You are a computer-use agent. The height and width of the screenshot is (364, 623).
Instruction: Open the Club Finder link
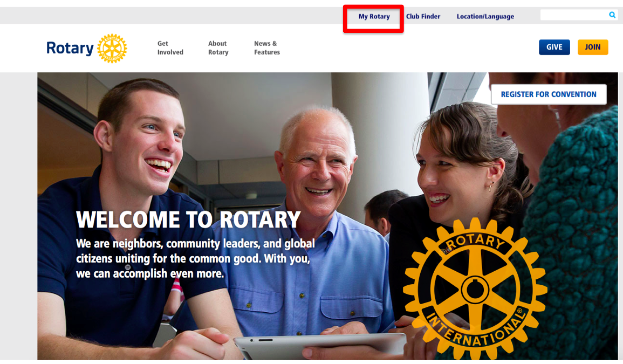coord(423,17)
